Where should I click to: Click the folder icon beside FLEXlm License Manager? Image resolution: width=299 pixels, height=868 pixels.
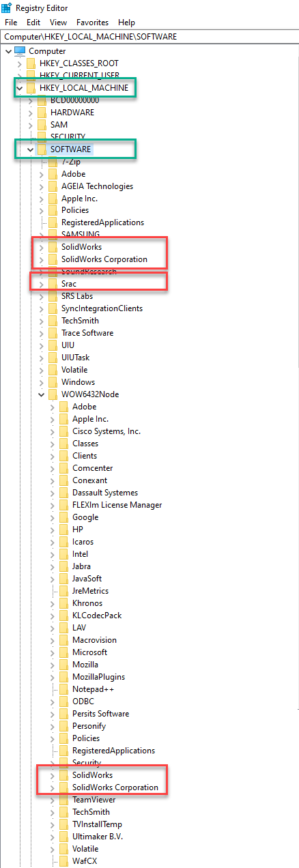click(x=65, y=505)
